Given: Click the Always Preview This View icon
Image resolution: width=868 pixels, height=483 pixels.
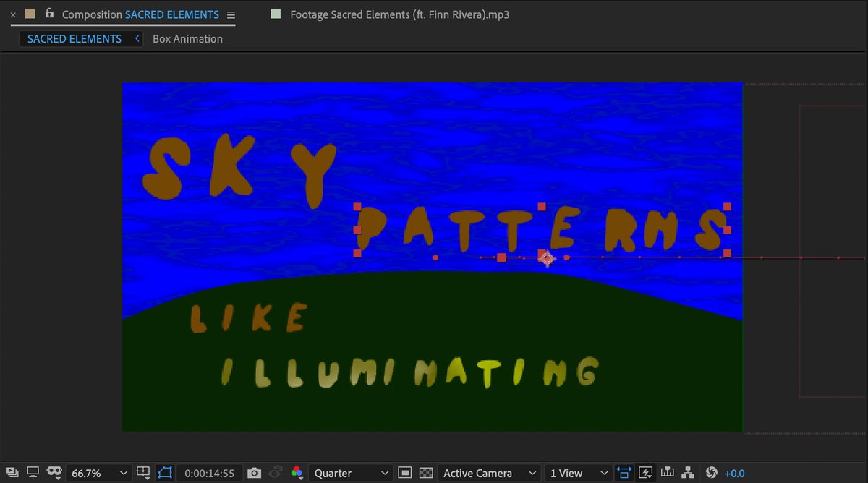Looking at the screenshot, I should (x=11, y=473).
